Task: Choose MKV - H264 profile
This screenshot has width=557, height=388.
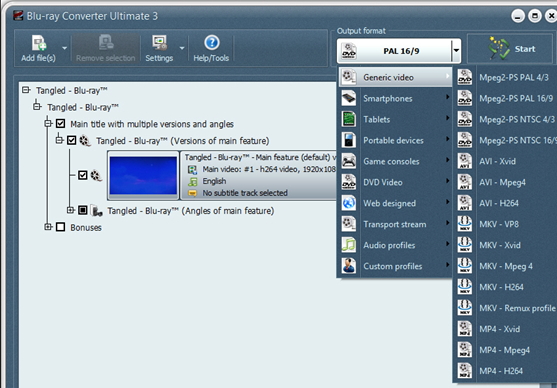Action: 506,287
